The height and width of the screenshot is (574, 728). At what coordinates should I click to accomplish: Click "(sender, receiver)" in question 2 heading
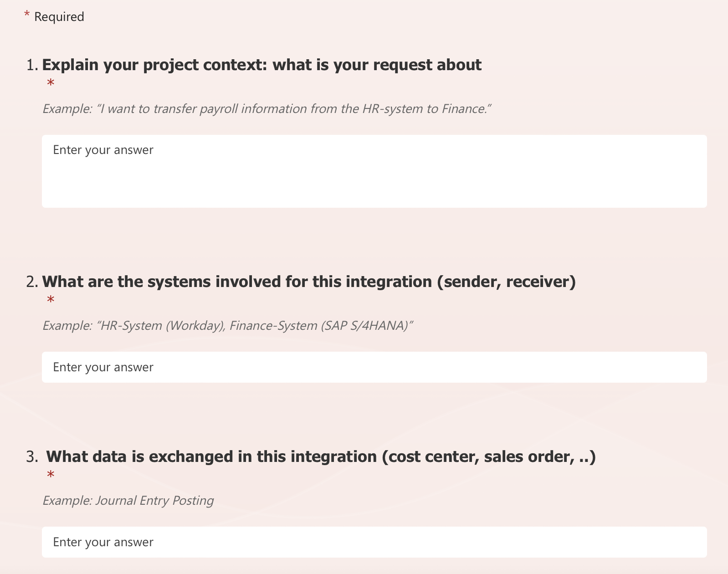[506, 282]
